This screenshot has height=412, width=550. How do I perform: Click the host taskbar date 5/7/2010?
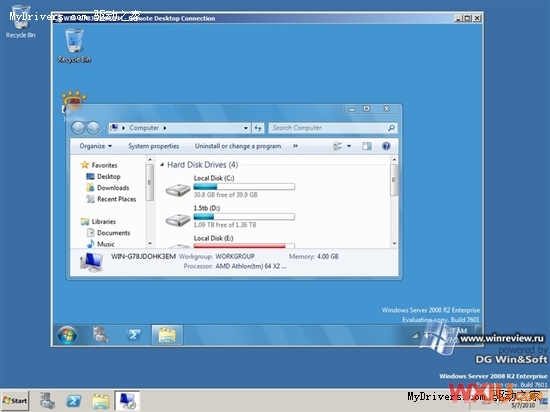[523, 405]
